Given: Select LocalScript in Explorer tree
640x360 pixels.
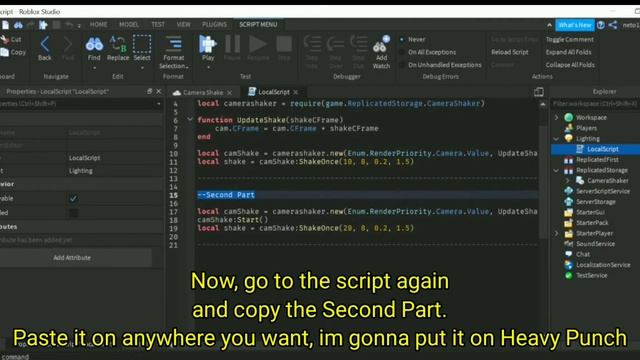Looking at the screenshot, I should (x=602, y=149).
